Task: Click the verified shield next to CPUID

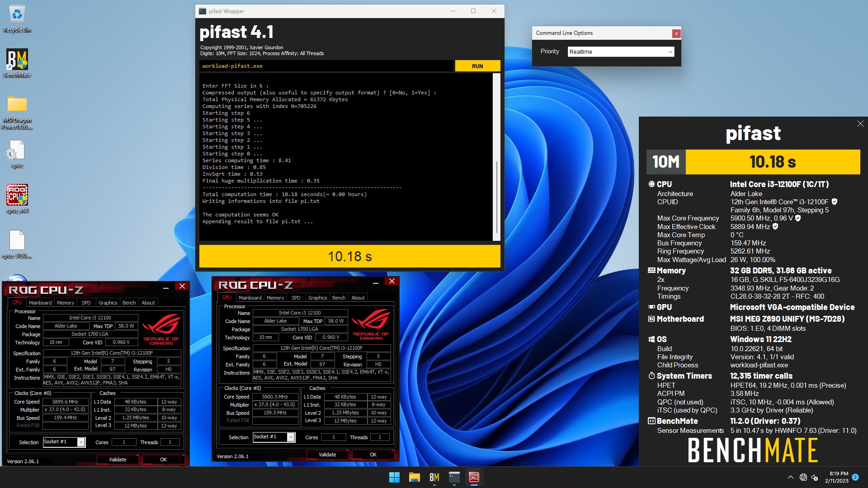Action: (835, 202)
